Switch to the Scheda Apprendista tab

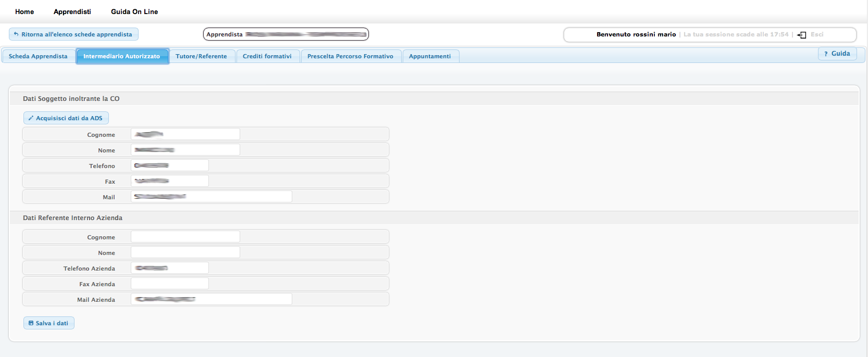pos(38,56)
